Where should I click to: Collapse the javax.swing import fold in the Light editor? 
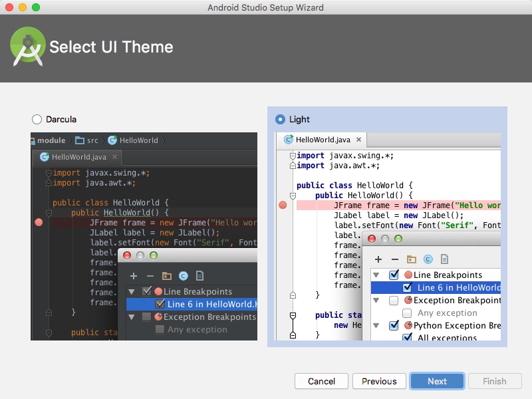pos(293,156)
